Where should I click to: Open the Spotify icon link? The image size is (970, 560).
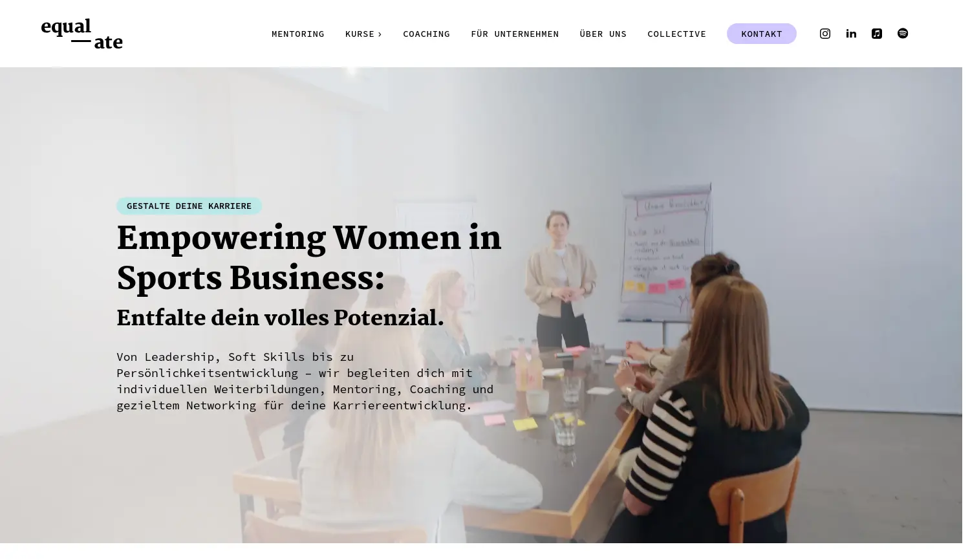(x=902, y=34)
